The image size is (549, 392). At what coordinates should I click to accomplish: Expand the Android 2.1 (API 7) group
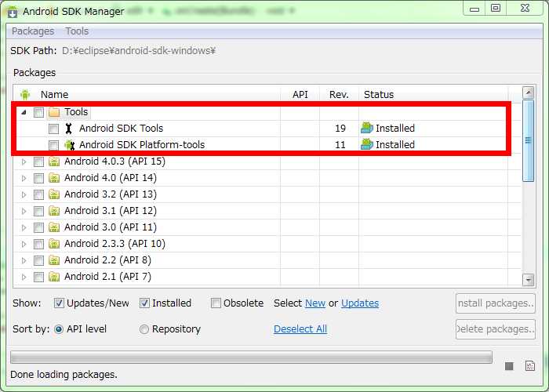(x=24, y=277)
